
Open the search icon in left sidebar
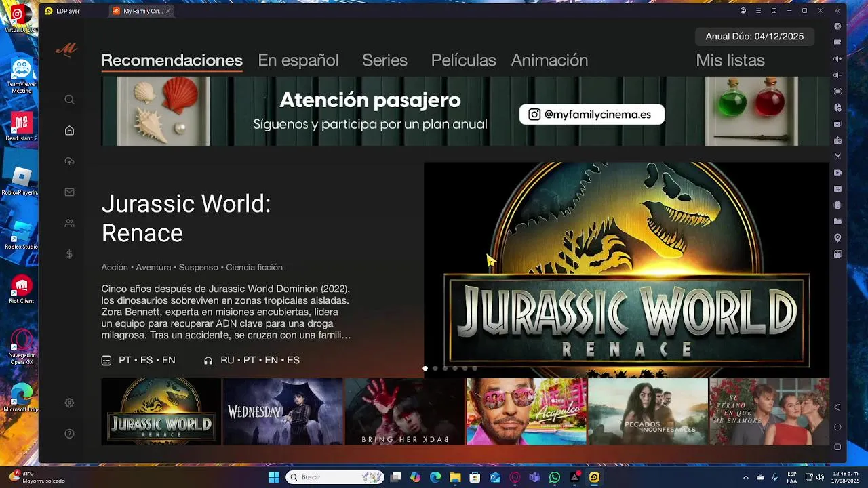click(x=69, y=100)
